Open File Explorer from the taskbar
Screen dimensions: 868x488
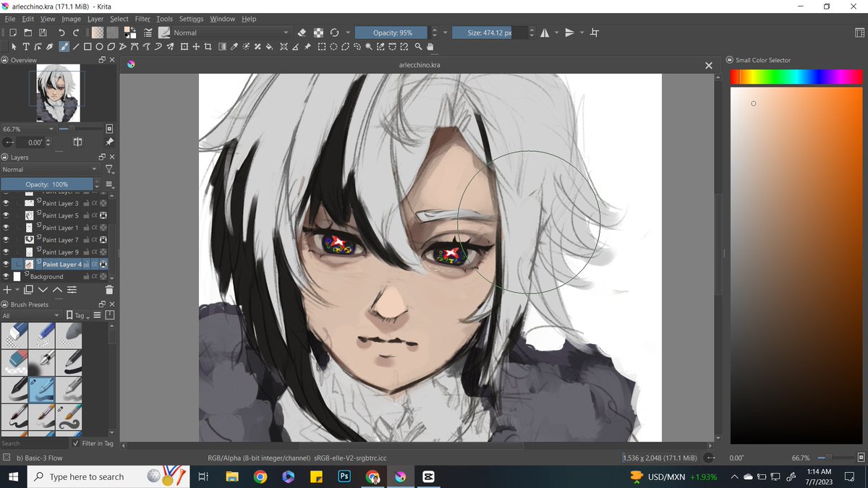[x=232, y=476]
